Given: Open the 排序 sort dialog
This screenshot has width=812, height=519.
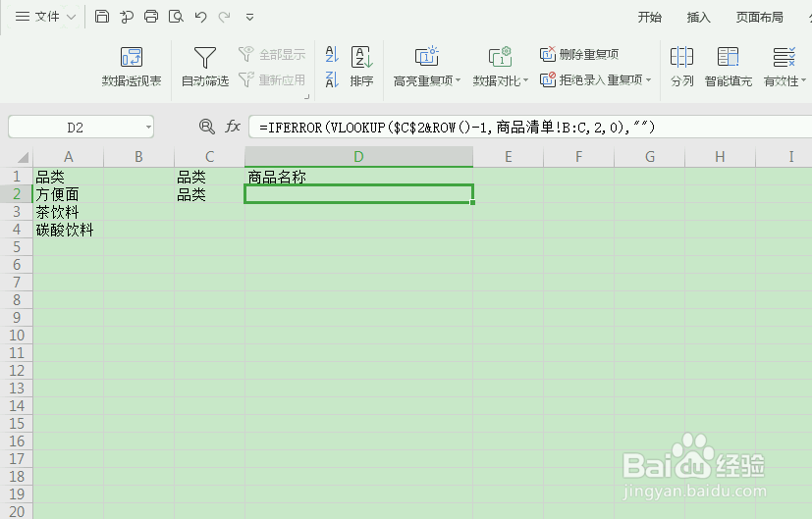Looking at the screenshot, I should (361, 67).
